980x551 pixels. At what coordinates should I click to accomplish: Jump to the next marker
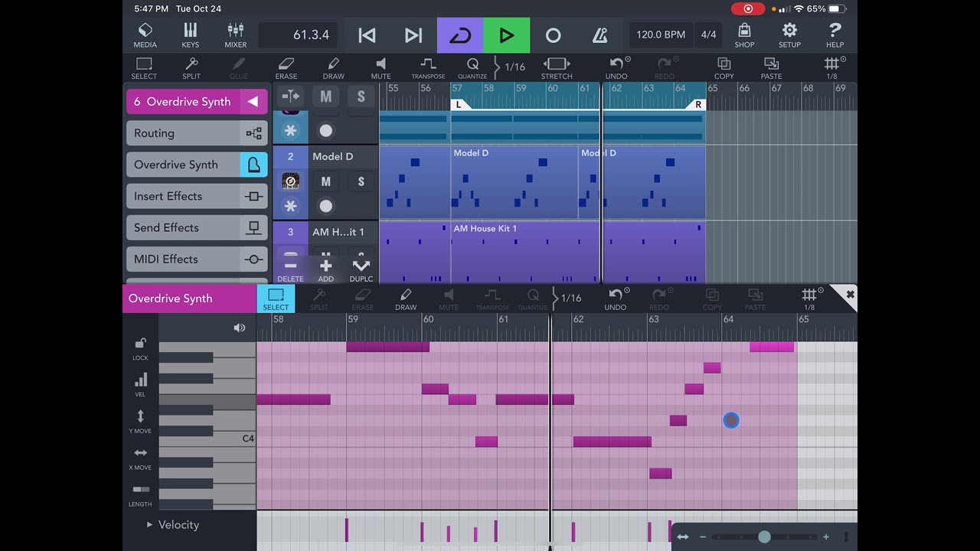pos(413,35)
